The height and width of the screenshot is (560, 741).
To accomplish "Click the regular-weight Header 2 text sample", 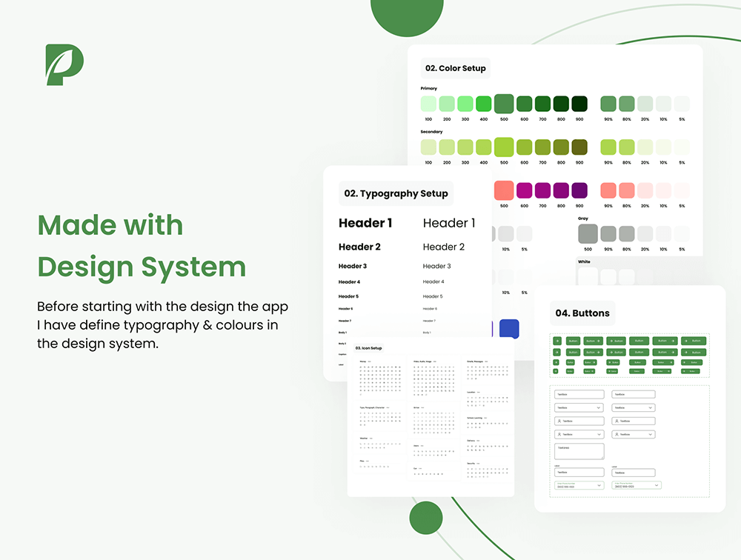I will (x=443, y=247).
